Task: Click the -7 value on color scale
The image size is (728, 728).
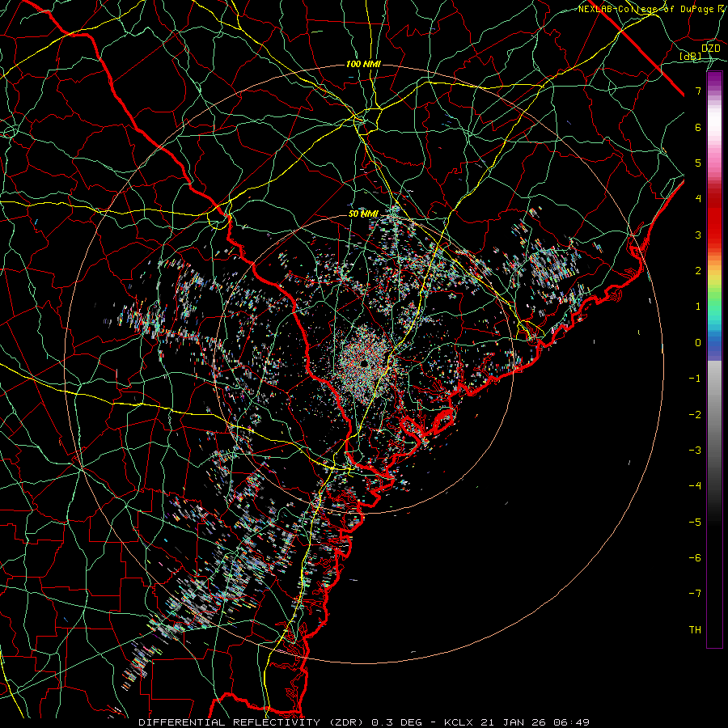Action: 695,594
